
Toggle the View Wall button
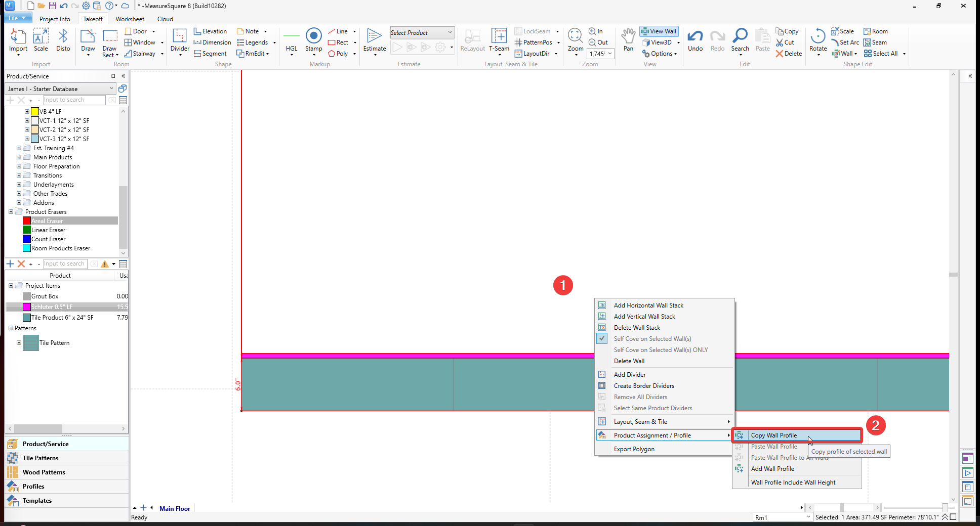coord(659,31)
